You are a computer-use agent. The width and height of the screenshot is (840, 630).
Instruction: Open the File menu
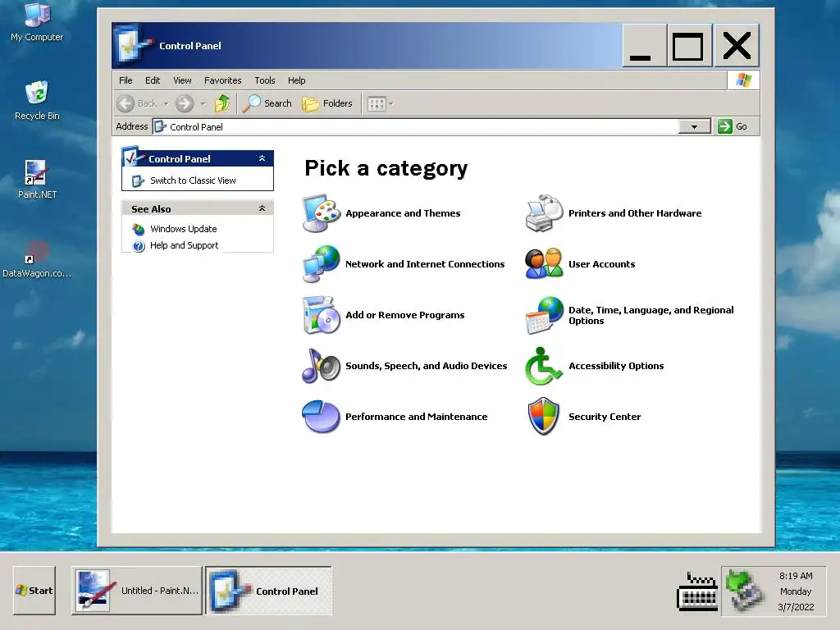[x=126, y=80]
